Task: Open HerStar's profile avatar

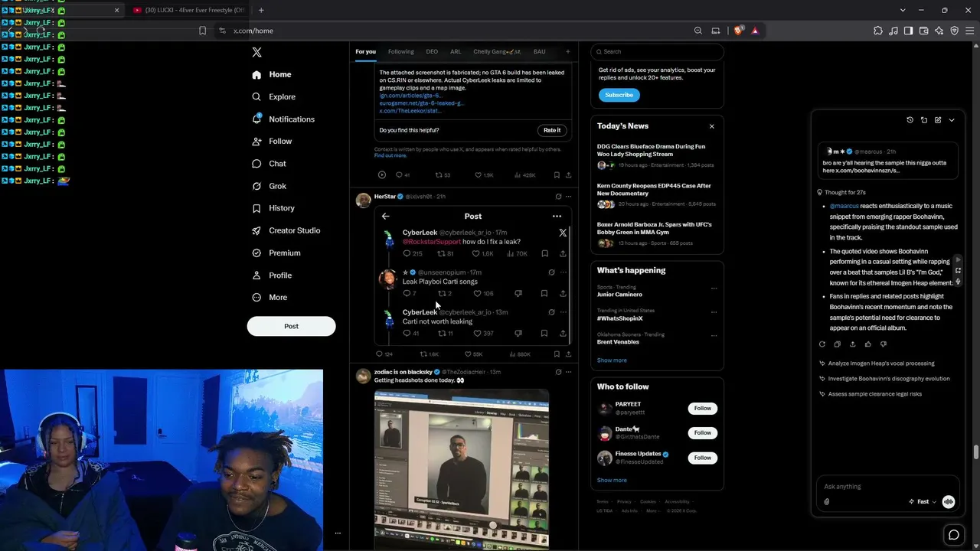Action: click(x=364, y=201)
